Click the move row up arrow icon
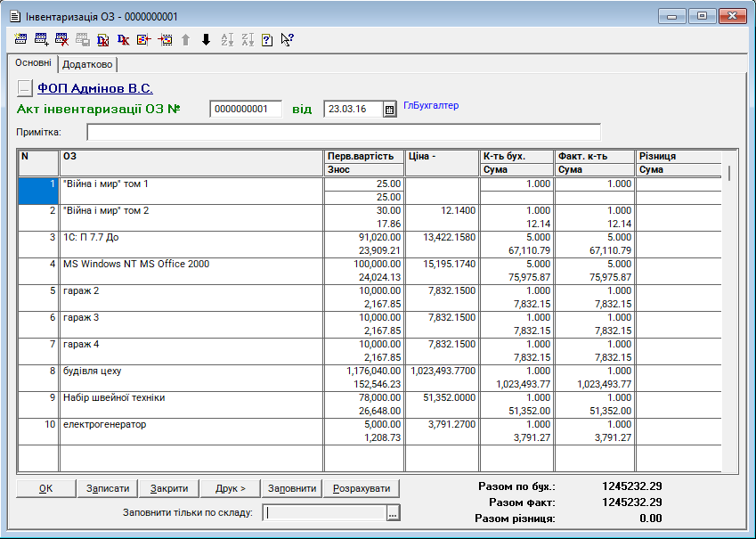756x539 pixels. pyautogui.click(x=185, y=39)
